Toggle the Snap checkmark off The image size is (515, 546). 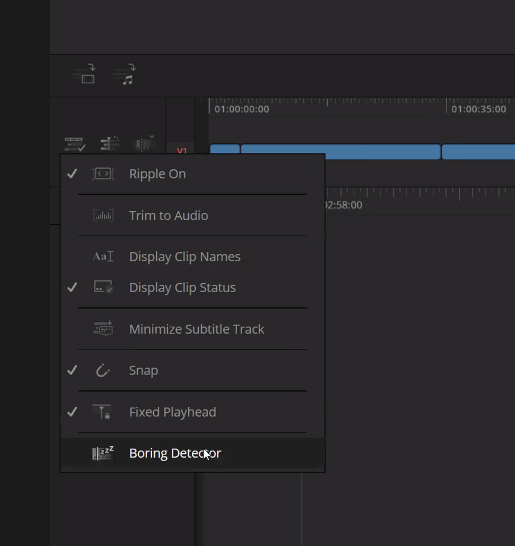(x=72, y=370)
